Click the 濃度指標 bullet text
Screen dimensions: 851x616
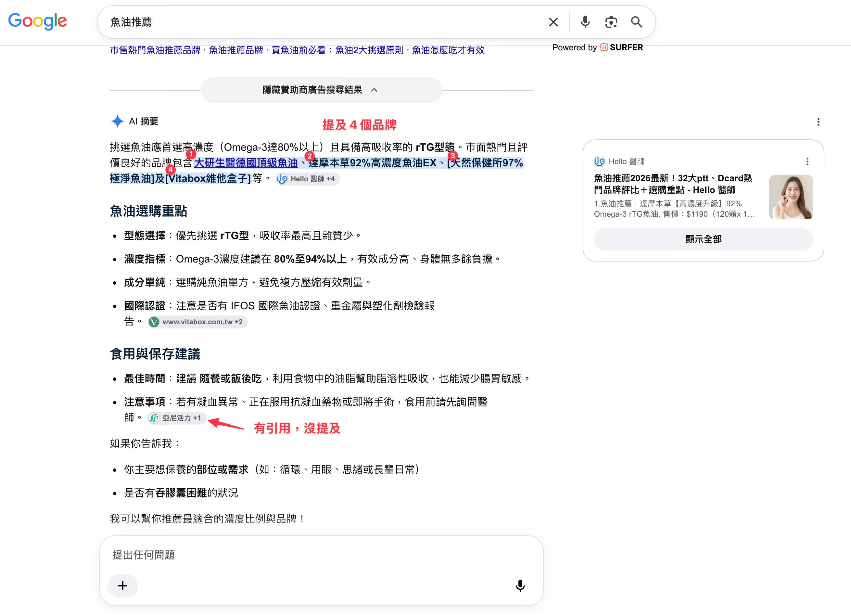pyautogui.click(x=313, y=259)
